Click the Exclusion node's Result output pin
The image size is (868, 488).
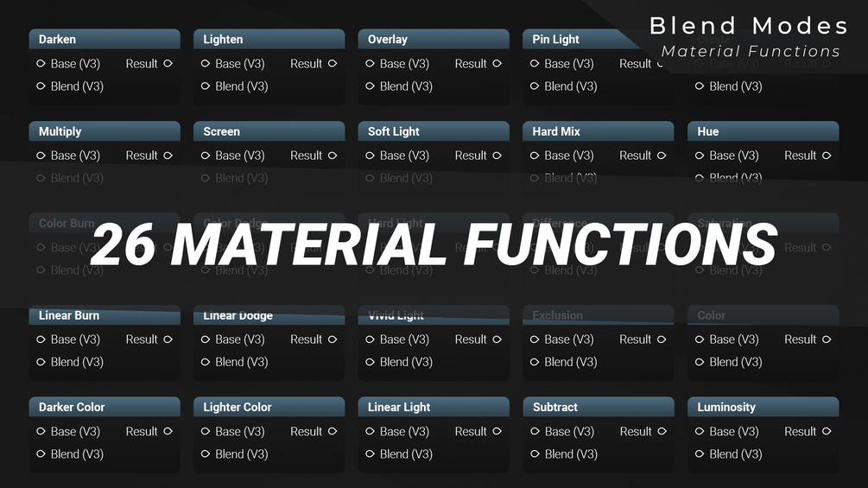pyautogui.click(x=662, y=339)
